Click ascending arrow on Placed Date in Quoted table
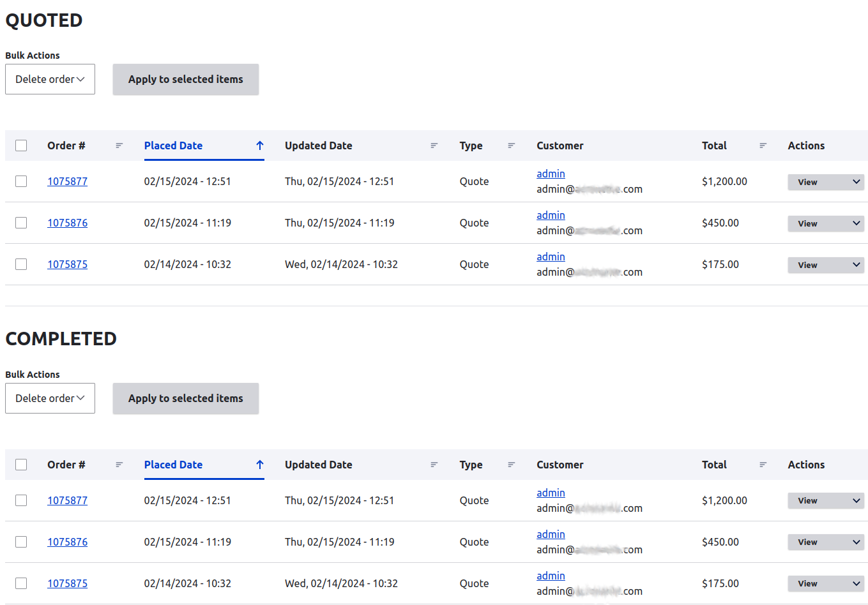This screenshot has height=605, width=868. pos(260,146)
